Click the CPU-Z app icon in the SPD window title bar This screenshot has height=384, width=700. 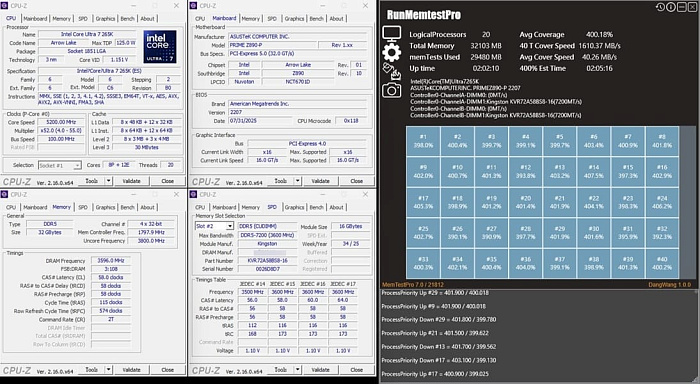point(193,194)
